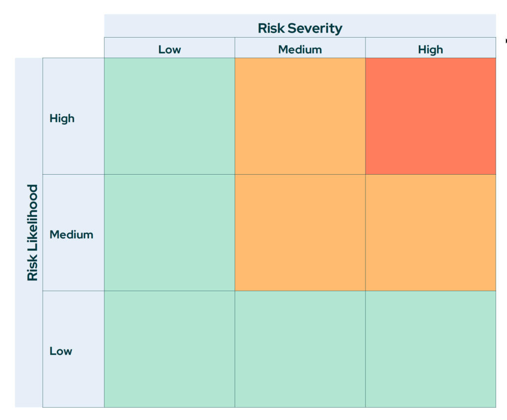The image size is (507, 420).
Task: Click the Medium likelihood row label
Action: (x=71, y=234)
